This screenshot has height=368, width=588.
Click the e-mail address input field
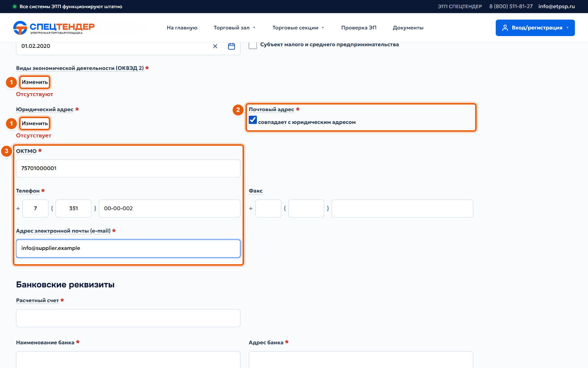[x=128, y=248]
